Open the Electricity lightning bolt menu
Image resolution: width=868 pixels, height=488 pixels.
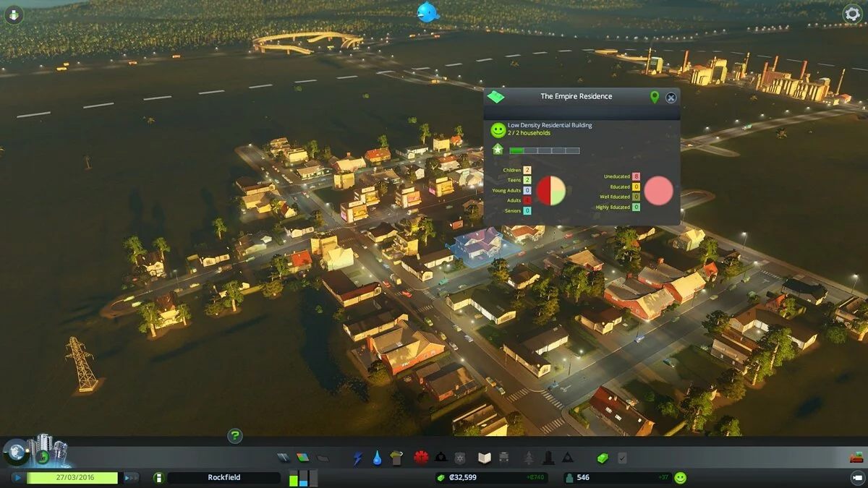tap(358, 458)
